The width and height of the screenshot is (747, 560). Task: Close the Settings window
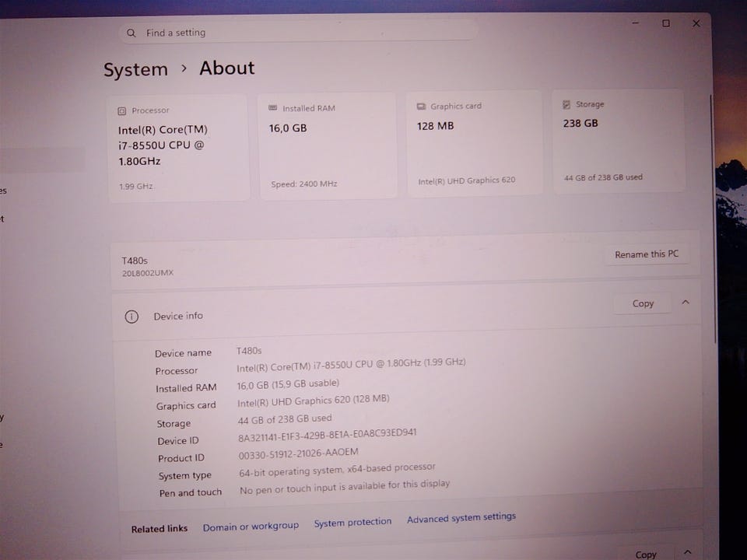pyautogui.click(x=696, y=23)
